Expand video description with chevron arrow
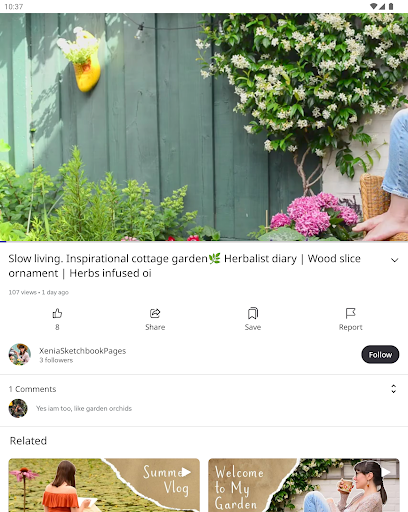The width and height of the screenshot is (408, 512). click(x=394, y=260)
